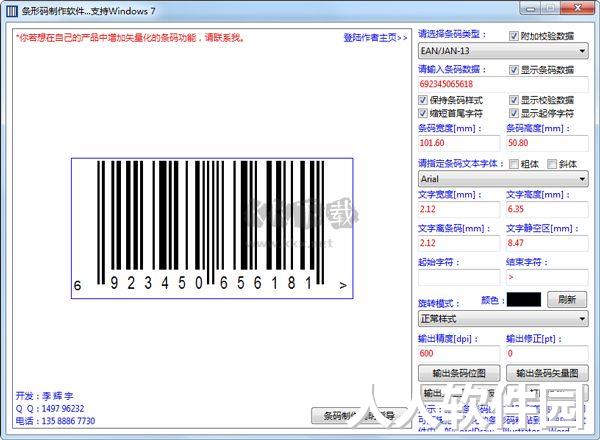Viewport: 600px width, 440px height.
Task: Click the 输出条码位图 button
Action: coord(459,373)
